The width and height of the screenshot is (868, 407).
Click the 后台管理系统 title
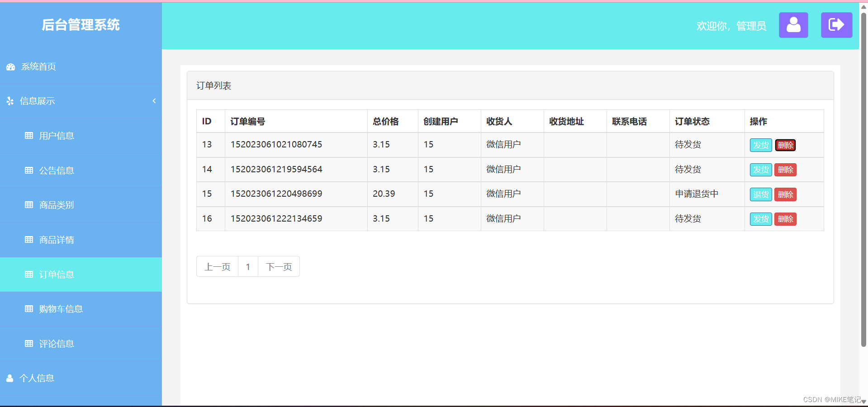(81, 25)
